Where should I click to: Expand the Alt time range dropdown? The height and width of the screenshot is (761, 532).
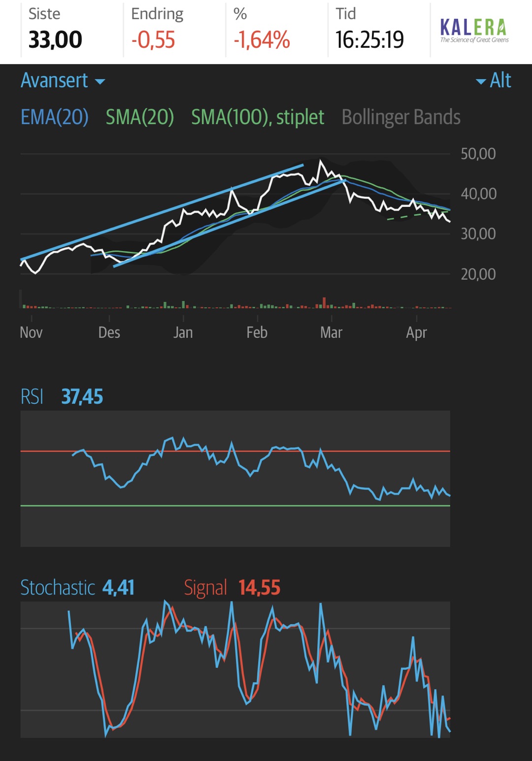pyautogui.click(x=494, y=80)
